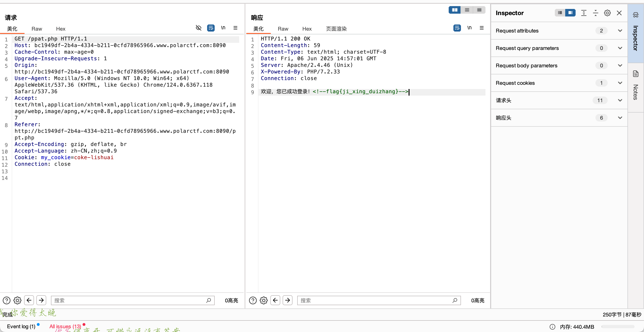Toggle newline display in response panel
Viewport: 644px width, 332px height.
[x=469, y=28]
